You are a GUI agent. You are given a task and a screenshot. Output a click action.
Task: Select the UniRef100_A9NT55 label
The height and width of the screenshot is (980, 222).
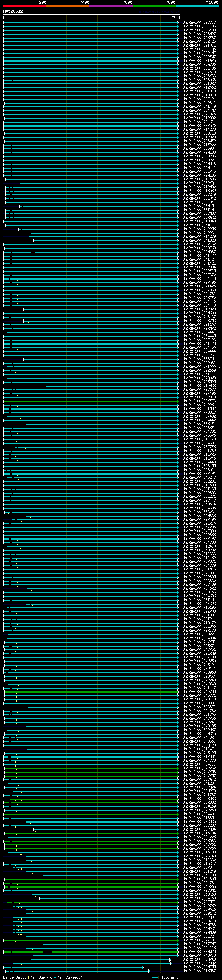click(199, 967)
